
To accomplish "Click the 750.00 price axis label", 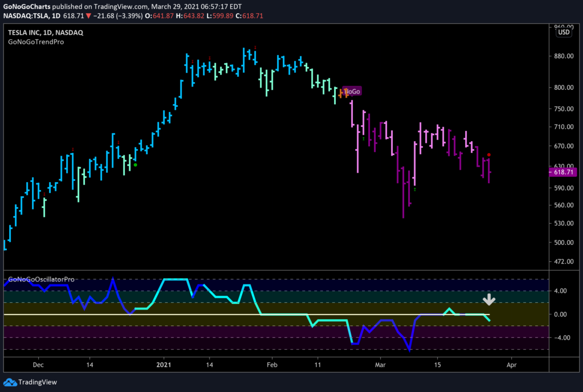I will pyautogui.click(x=564, y=109).
